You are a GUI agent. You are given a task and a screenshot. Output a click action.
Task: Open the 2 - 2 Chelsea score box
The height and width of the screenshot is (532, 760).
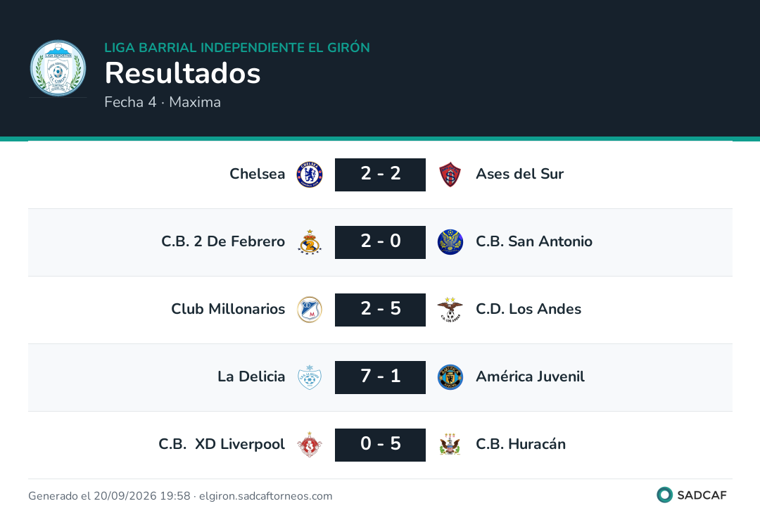380,175
